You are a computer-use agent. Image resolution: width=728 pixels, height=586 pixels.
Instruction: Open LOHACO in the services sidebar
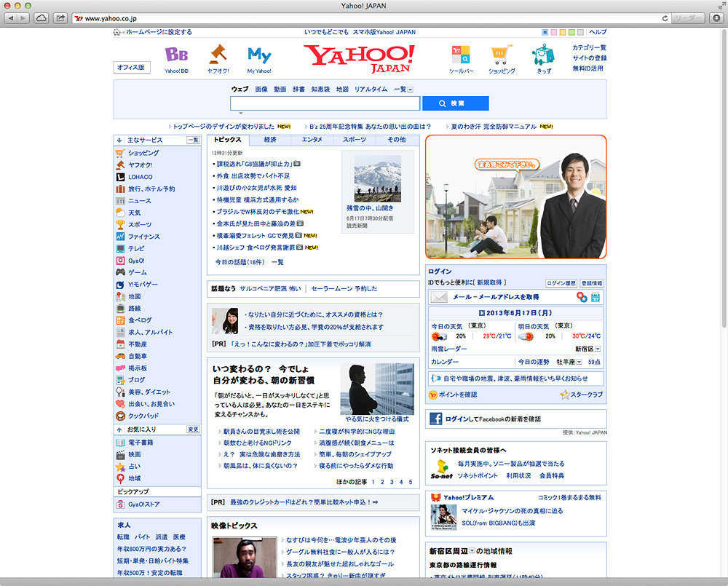point(141,177)
